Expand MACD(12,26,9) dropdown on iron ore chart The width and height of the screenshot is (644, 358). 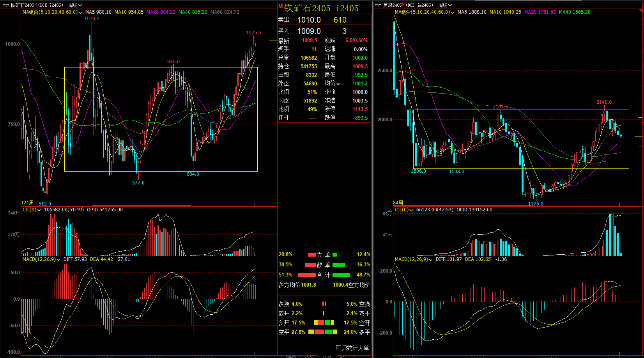tap(58, 260)
